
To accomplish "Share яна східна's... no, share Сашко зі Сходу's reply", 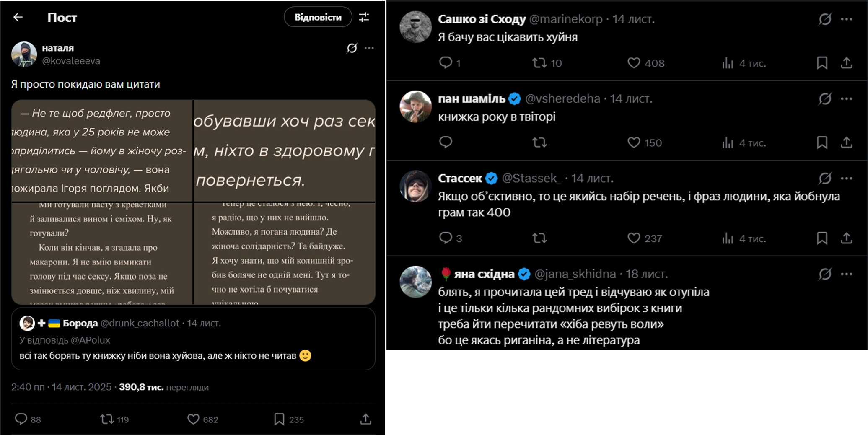I will pos(846,63).
